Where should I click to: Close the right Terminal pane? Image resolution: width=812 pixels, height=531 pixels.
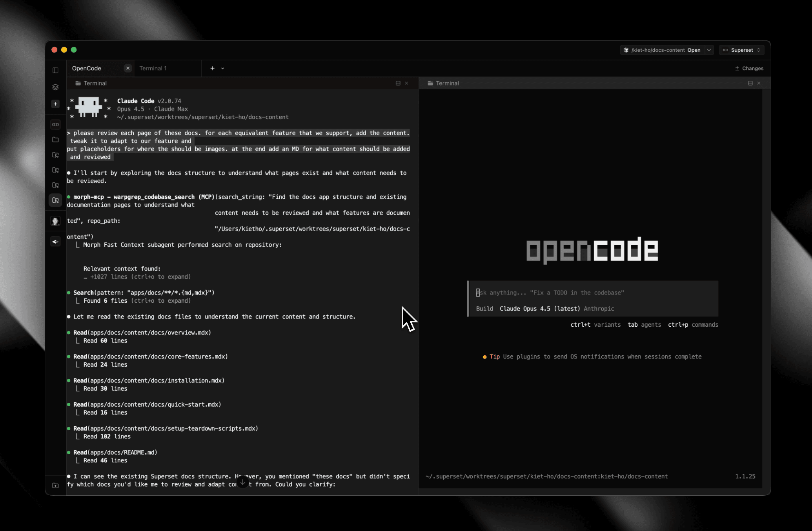click(759, 83)
